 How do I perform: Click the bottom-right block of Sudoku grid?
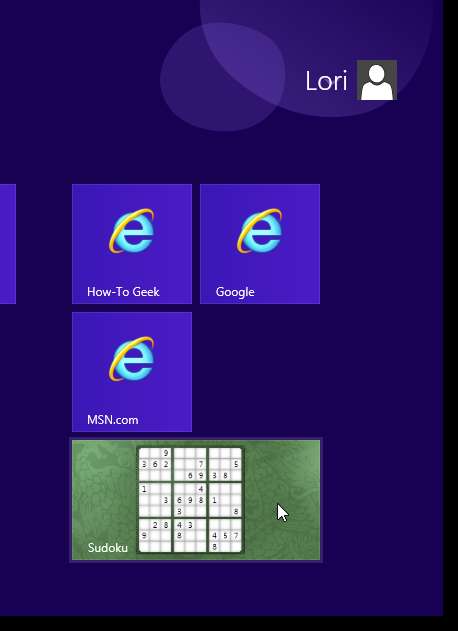click(225, 536)
